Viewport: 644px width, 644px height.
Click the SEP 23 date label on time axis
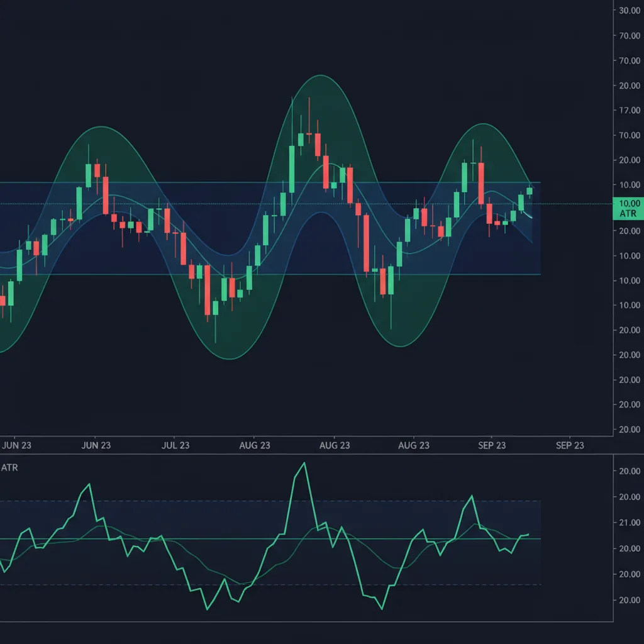click(x=492, y=445)
